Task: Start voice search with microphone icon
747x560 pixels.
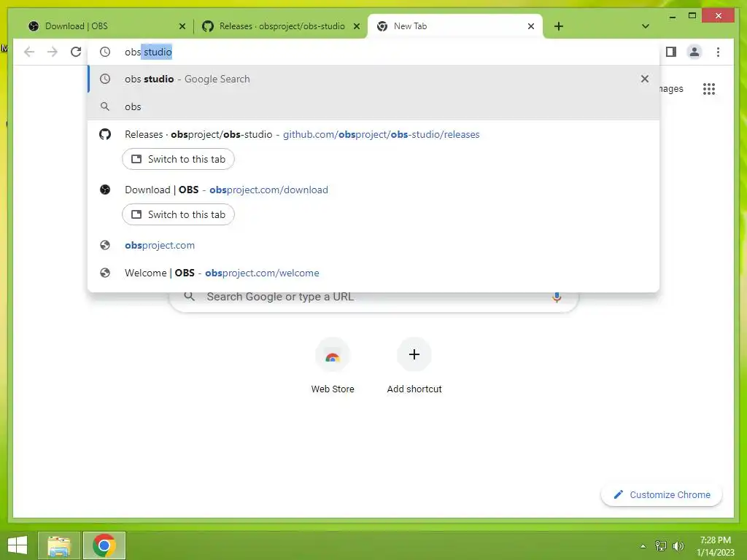Action: click(x=556, y=297)
